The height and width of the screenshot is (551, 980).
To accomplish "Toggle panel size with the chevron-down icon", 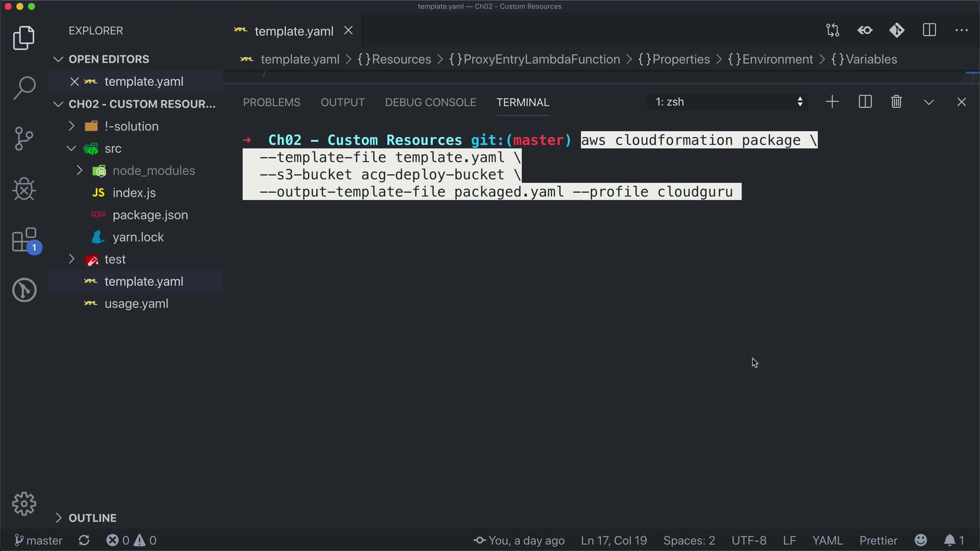I will (929, 102).
